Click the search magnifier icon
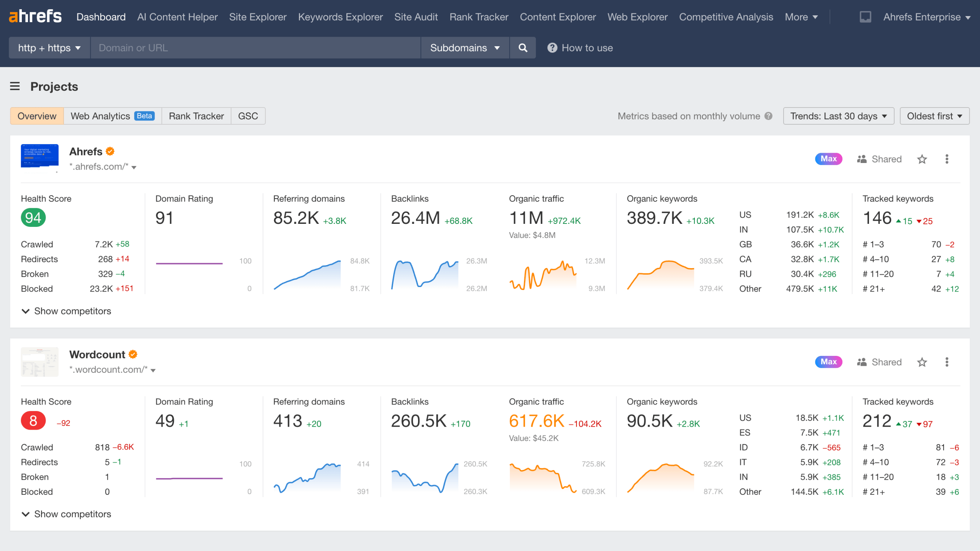 pyautogui.click(x=523, y=47)
